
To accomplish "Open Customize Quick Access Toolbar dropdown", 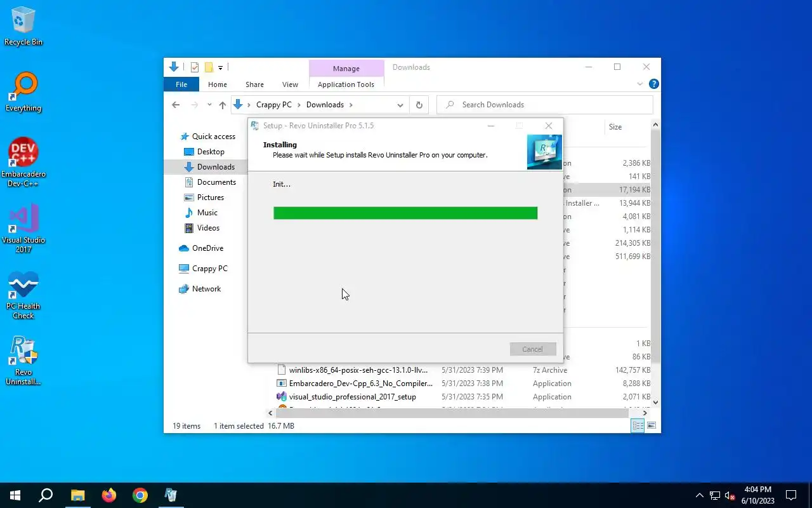I will (220, 67).
